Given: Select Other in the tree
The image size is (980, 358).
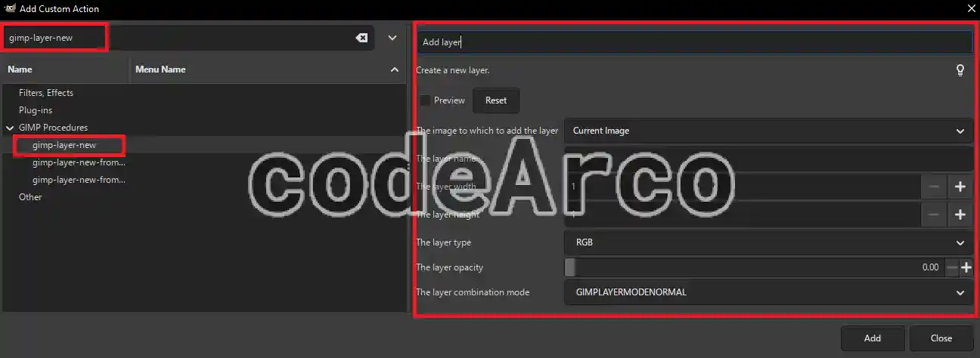Looking at the screenshot, I should click(x=30, y=197).
